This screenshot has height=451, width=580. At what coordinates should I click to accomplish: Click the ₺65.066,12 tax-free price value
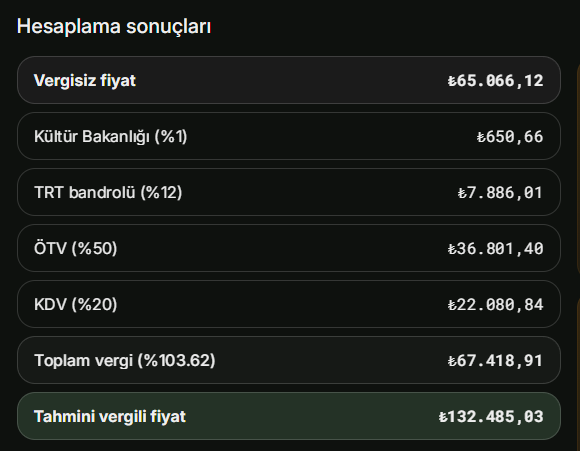tap(495, 81)
